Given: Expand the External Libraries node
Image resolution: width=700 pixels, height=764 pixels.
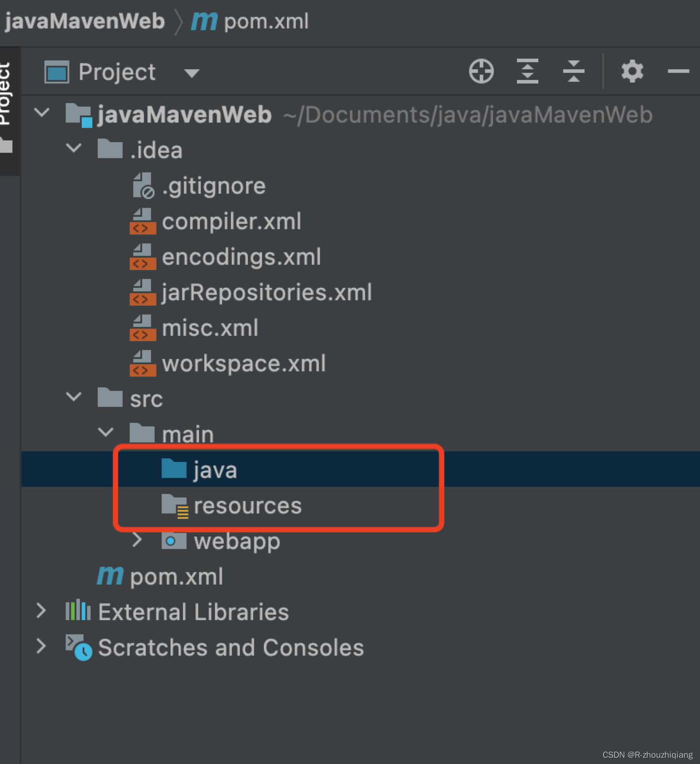Looking at the screenshot, I should [x=41, y=611].
